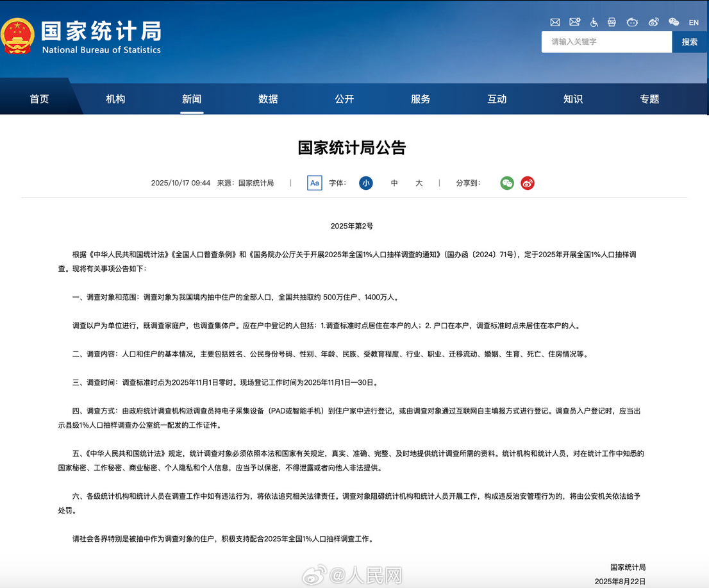Share article via red Weibo icon
This screenshot has height=588, width=709.
click(x=527, y=183)
